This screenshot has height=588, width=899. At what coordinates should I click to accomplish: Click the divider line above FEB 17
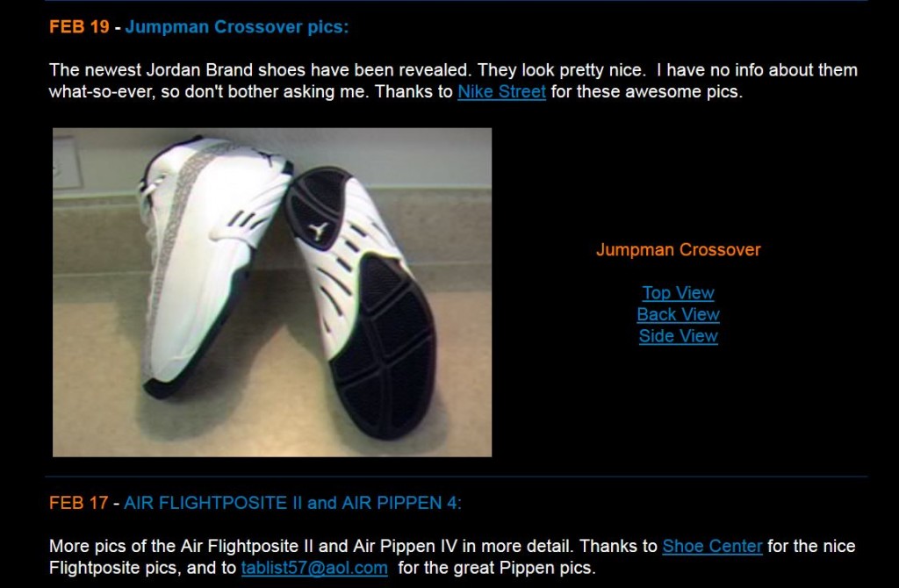coord(457,477)
